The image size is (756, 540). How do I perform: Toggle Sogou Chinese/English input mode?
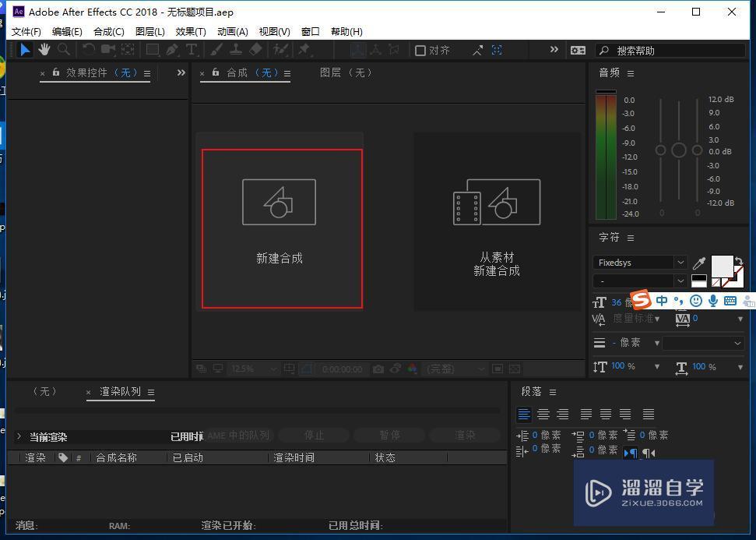[662, 301]
